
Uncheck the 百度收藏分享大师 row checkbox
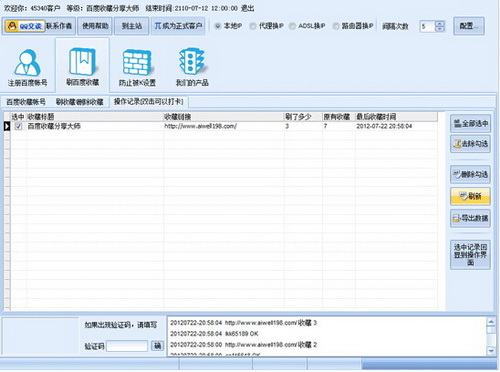18,126
